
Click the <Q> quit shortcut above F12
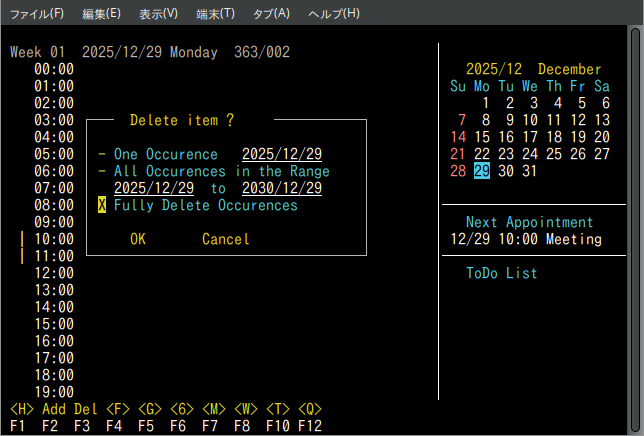click(310, 409)
